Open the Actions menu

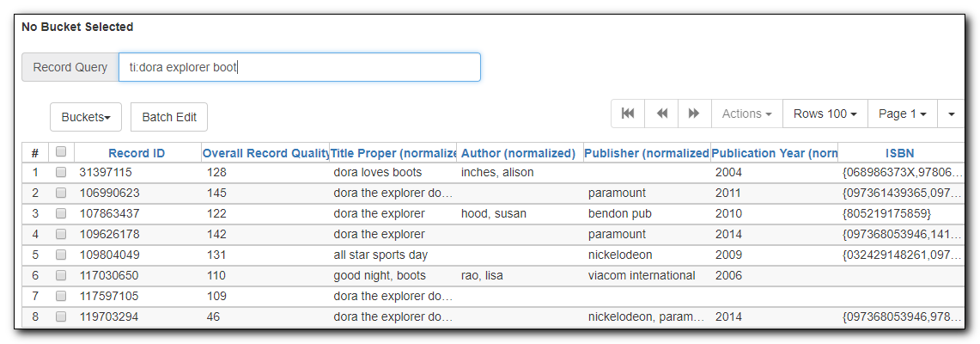click(747, 114)
